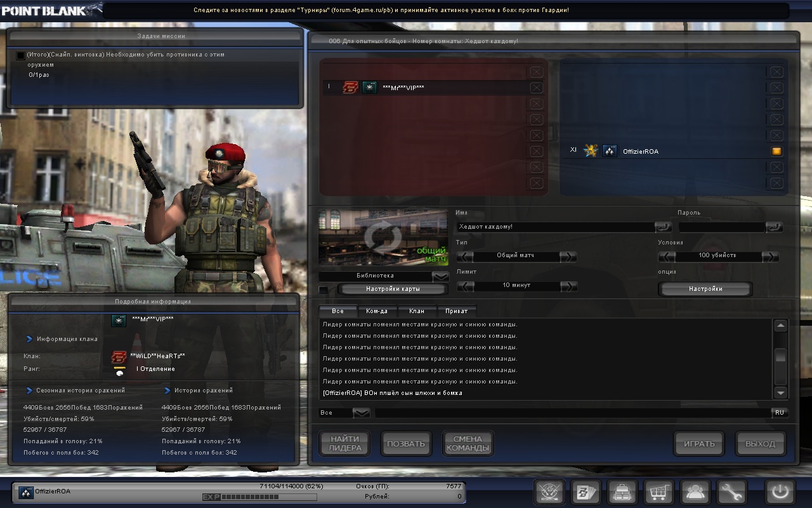Click the rank badge beside OffizierROA in bottom bar
This screenshot has height=508, width=812.
click(26, 492)
